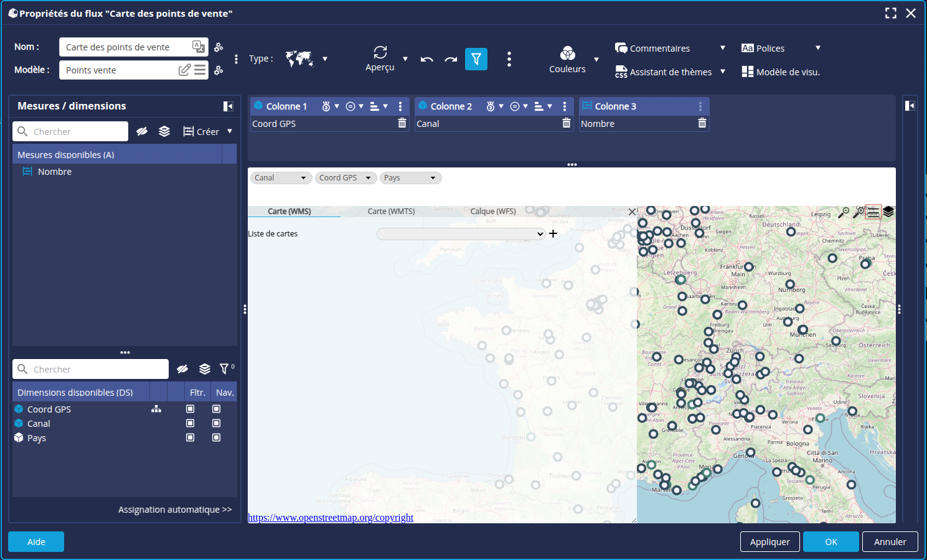Collapse the Mesures / dimensions panel

coord(228,106)
